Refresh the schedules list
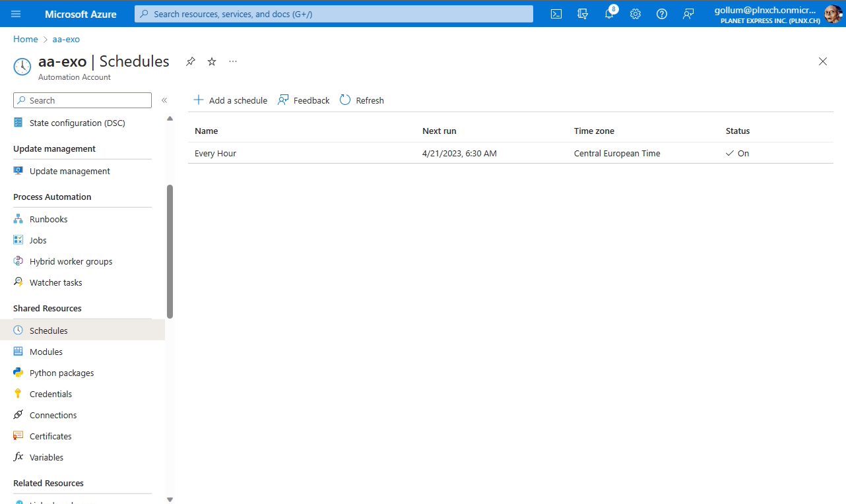The height and width of the screenshot is (504, 846). [x=362, y=100]
